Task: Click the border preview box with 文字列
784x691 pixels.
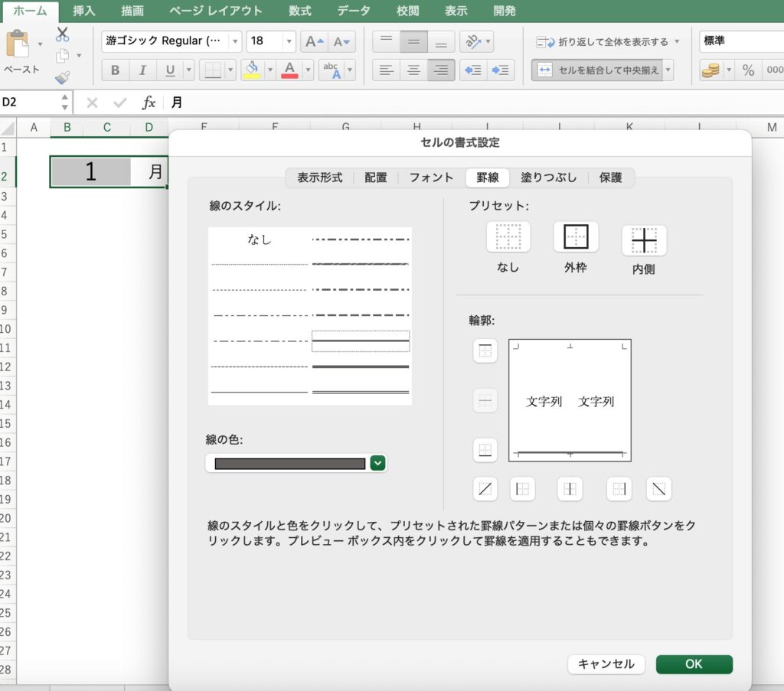Action: click(570, 400)
